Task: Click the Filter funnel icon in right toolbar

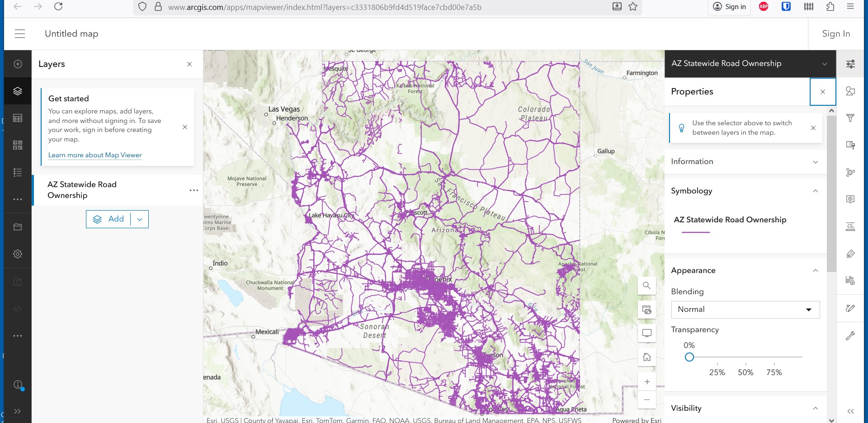Action: [850, 118]
